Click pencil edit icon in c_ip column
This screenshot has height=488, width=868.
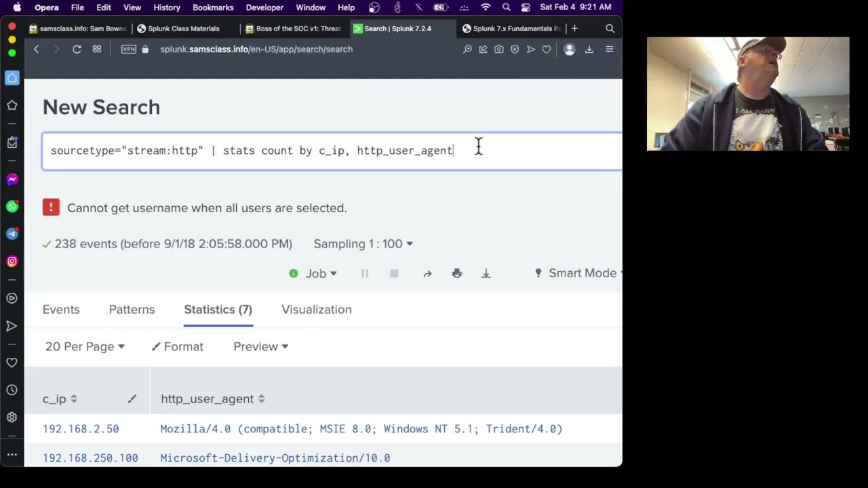click(132, 399)
